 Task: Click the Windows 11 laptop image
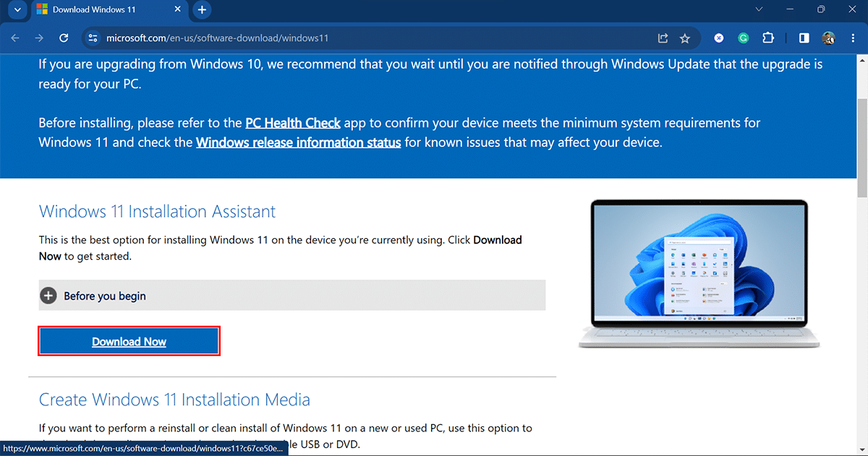click(x=699, y=274)
